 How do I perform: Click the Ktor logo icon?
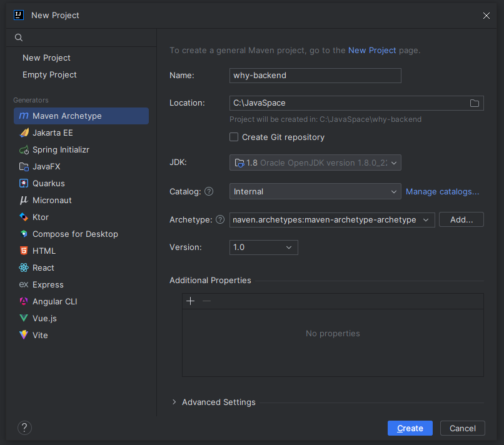(x=24, y=217)
